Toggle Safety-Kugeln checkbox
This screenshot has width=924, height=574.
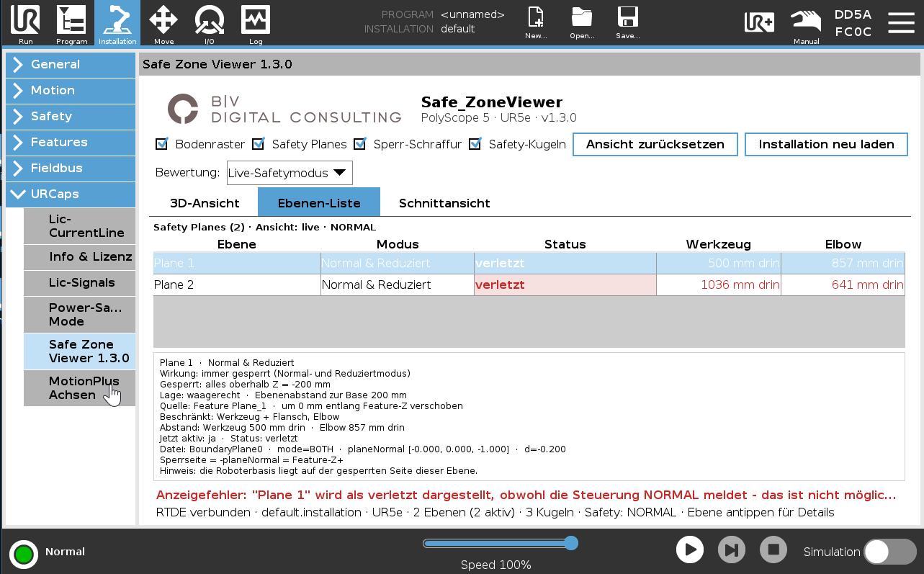coord(475,144)
